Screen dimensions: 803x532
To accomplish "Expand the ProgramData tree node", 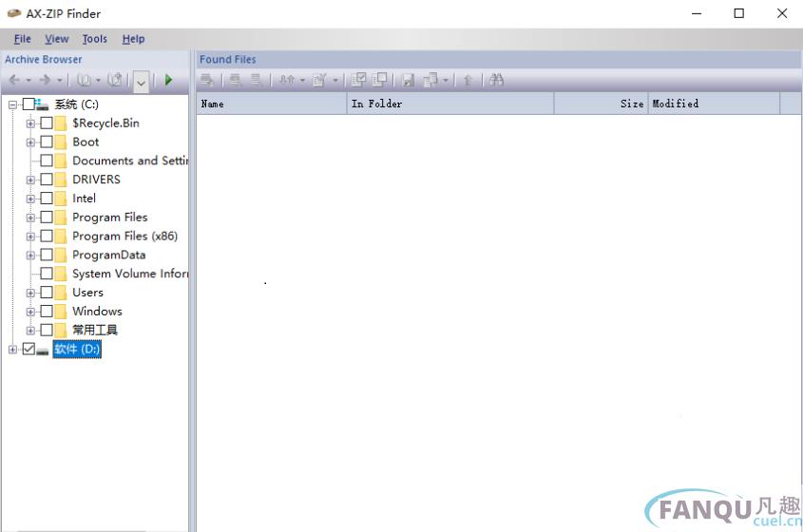I will click(x=30, y=255).
